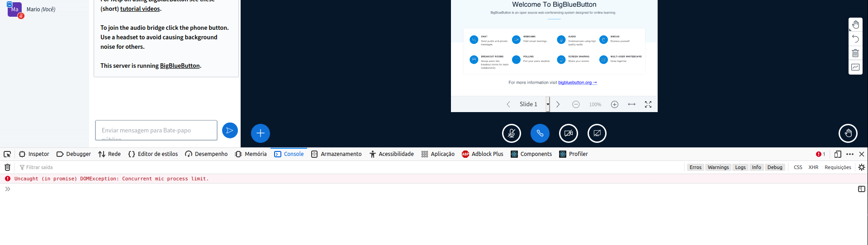Viewport: 868px width, 245px height.
Task: Zoom in the presentation
Action: click(615, 104)
